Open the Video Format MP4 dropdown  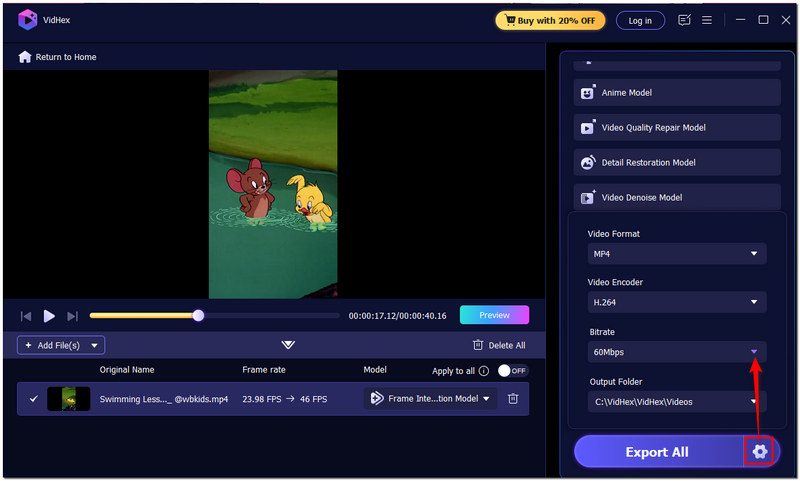pos(677,254)
